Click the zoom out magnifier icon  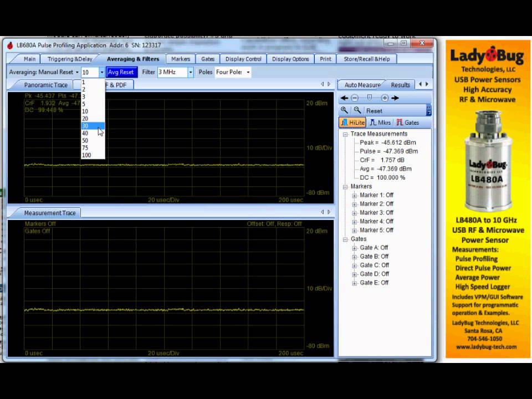click(x=357, y=110)
